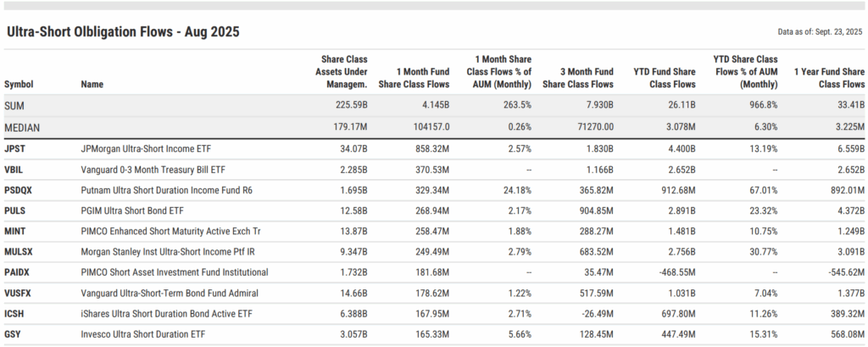
Task: Click the SUM assets value 225.59B
Action: [x=352, y=105]
